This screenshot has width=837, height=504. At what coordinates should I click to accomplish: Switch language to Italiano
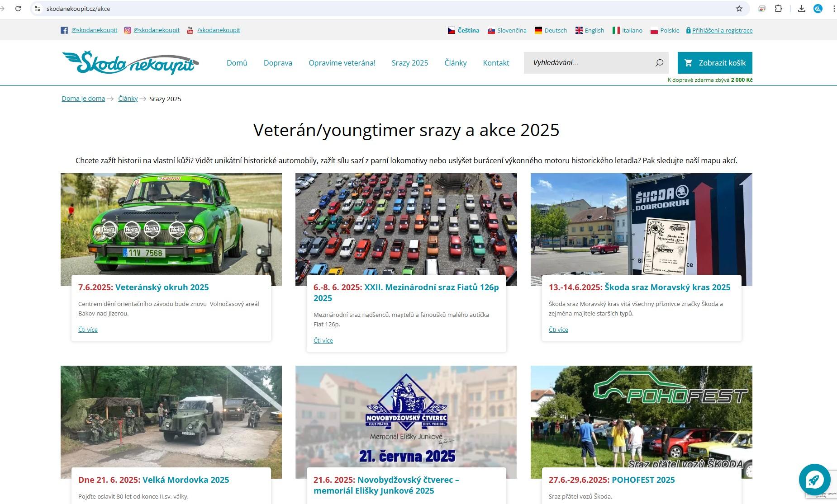pyautogui.click(x=632, y=30)
